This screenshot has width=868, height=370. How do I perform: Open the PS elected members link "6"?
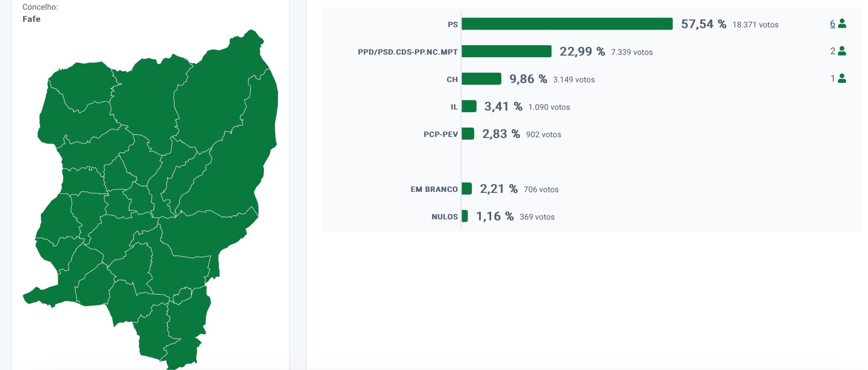pyautogui.click(x=832, y=24)
